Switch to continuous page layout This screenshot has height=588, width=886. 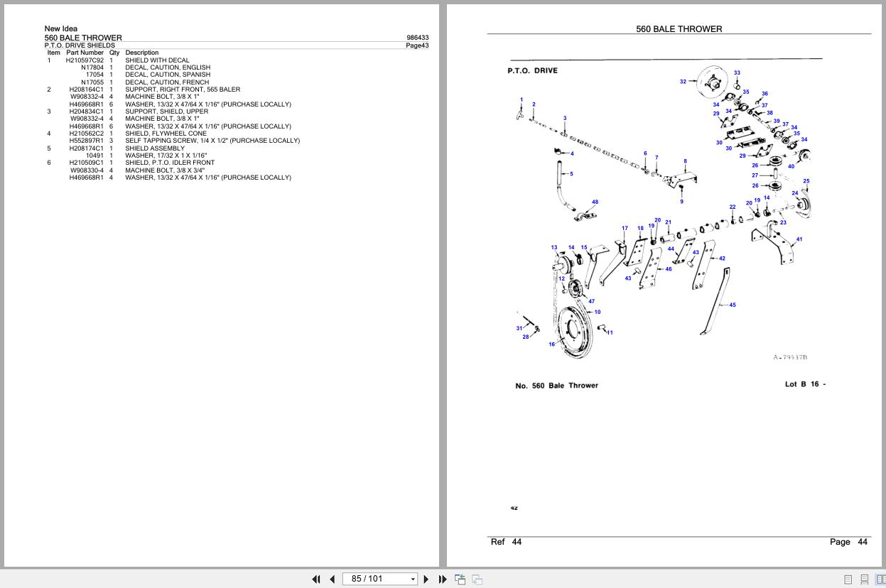864,579
